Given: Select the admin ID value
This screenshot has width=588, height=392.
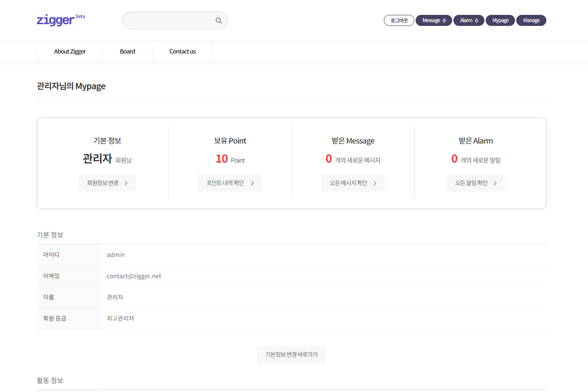Looking at the screenshot, I should tap(115, 255).
